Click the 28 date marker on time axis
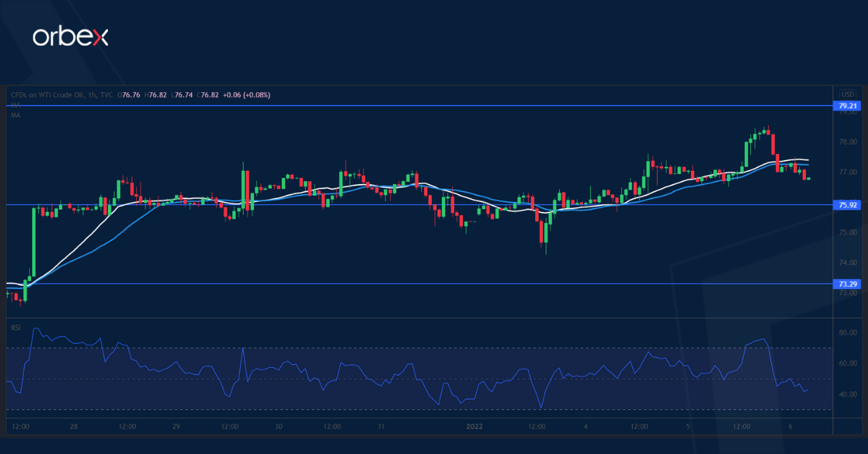The width and height of the screenshot is (868, 454). (x=75, y=426)
